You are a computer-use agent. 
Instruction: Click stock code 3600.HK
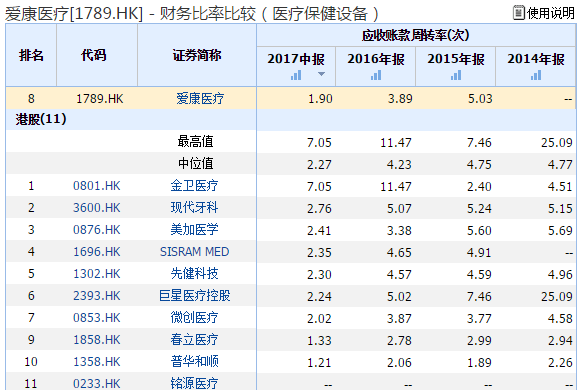(x=97, y=208)
